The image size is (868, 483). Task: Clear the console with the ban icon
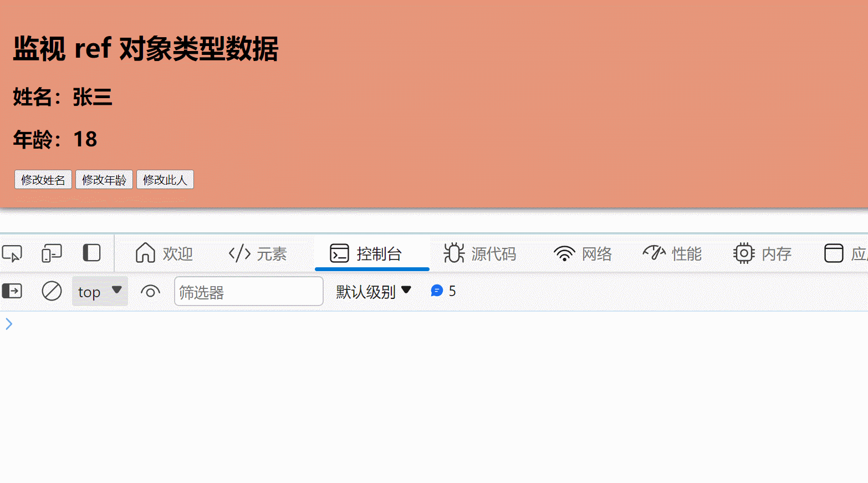coord(52,291)
